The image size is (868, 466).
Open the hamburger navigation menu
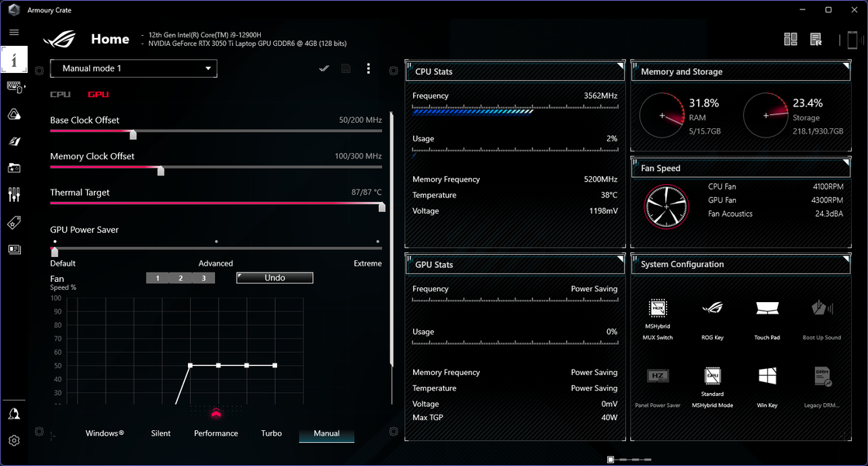(x=14, y=32)
